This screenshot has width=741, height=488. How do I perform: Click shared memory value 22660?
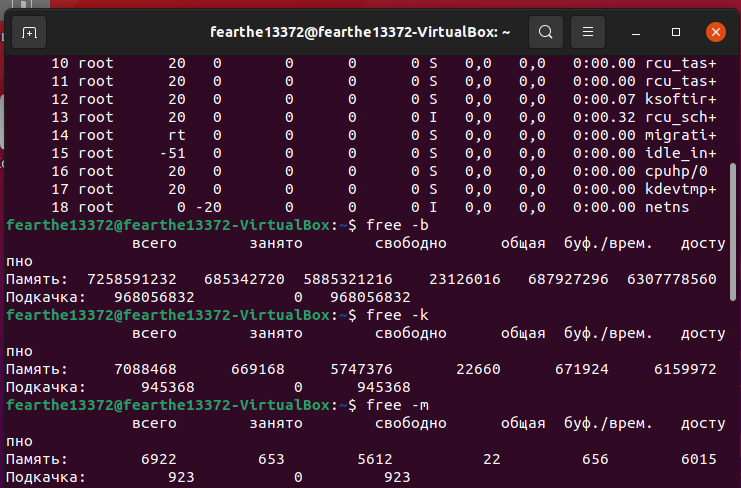click(478, 369)
